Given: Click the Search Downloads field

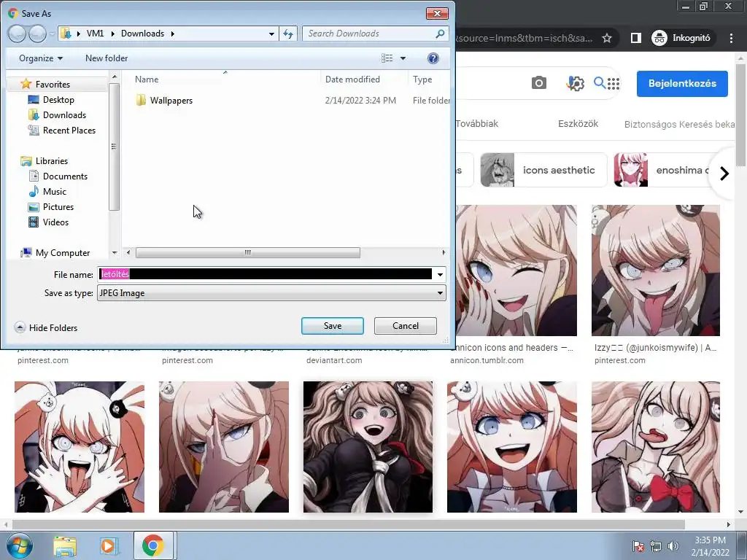Looking at the screenshot, I should (369, 34).
